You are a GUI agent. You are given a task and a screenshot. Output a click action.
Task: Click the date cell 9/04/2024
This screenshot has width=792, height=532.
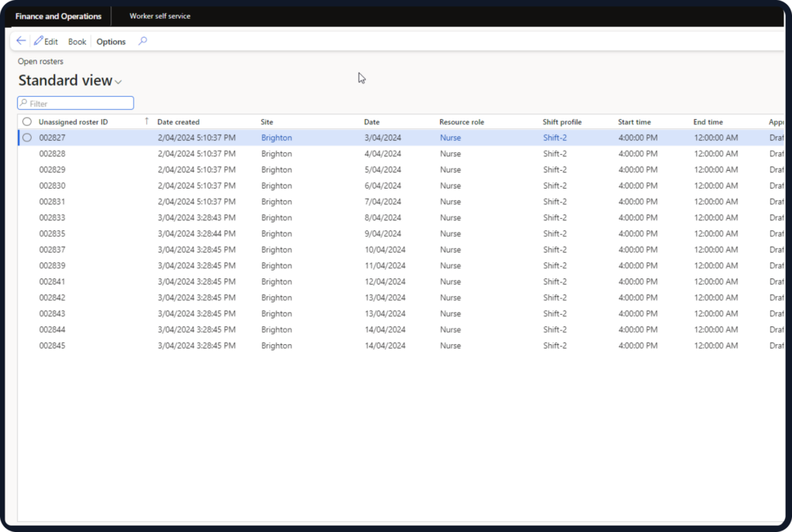(x=383, y=234)
